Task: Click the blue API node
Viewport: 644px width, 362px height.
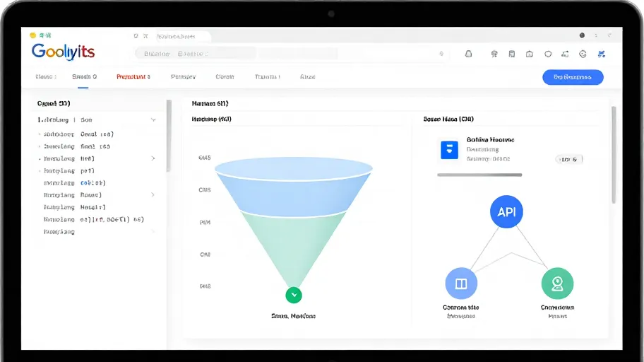Action: pyautogui.click(x=506, y=211)
